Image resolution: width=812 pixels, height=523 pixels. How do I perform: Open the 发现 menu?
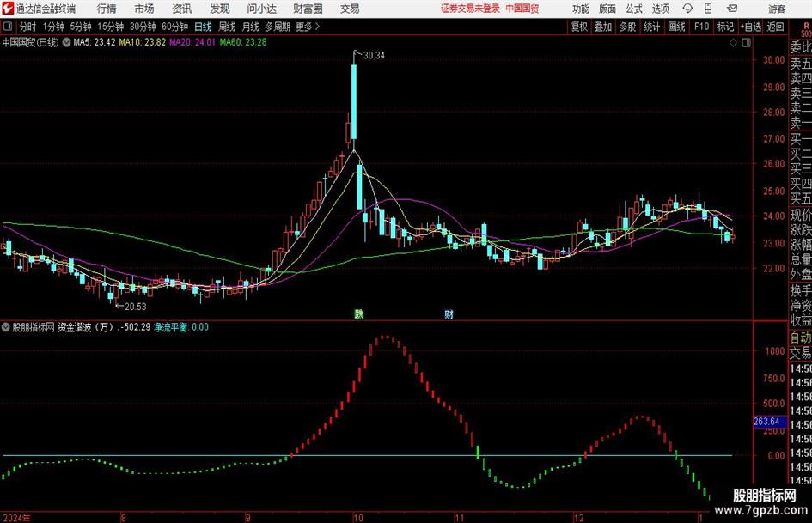tap(220, 9)
